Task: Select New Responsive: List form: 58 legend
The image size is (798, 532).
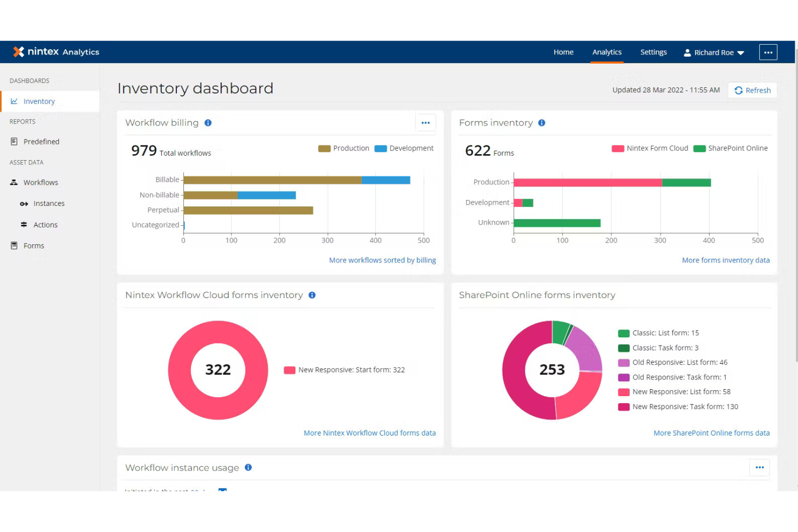Action: click(675, 392)
